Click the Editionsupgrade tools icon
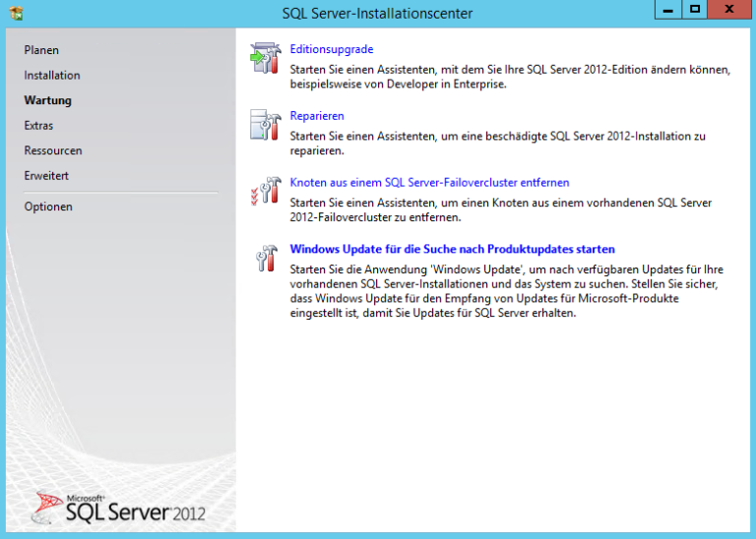Screen dimensions: 756x539 point(265,58)
